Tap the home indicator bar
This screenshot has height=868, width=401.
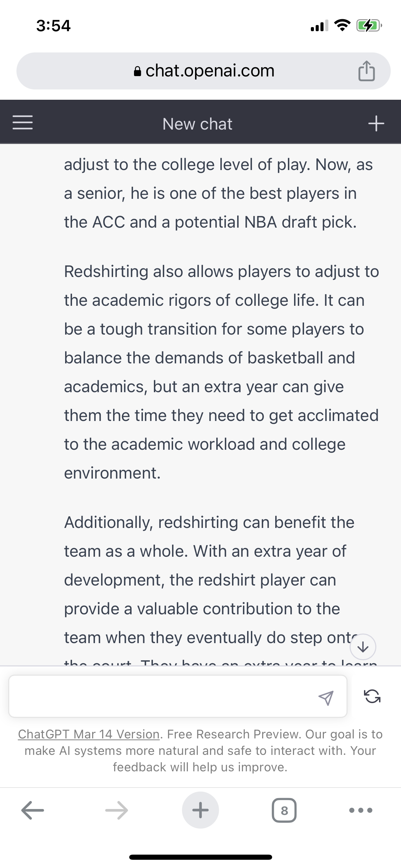pyautogui.click(x=200, y=857)
